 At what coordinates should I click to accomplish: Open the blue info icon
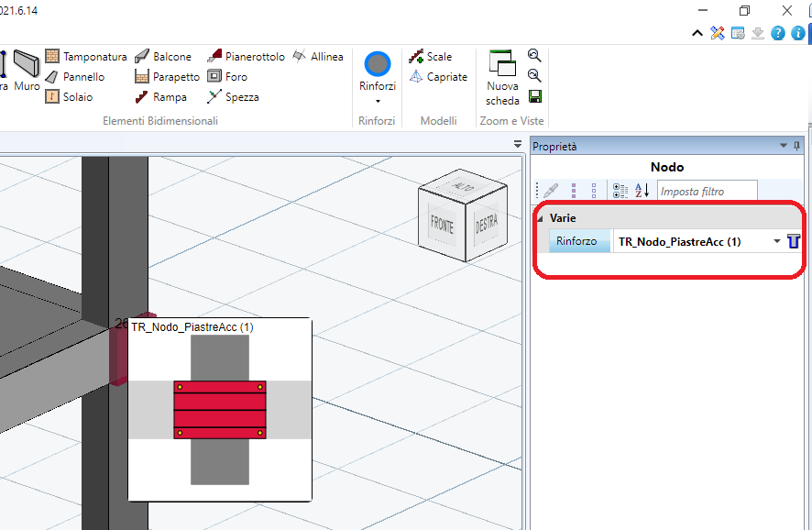(798, 33)
